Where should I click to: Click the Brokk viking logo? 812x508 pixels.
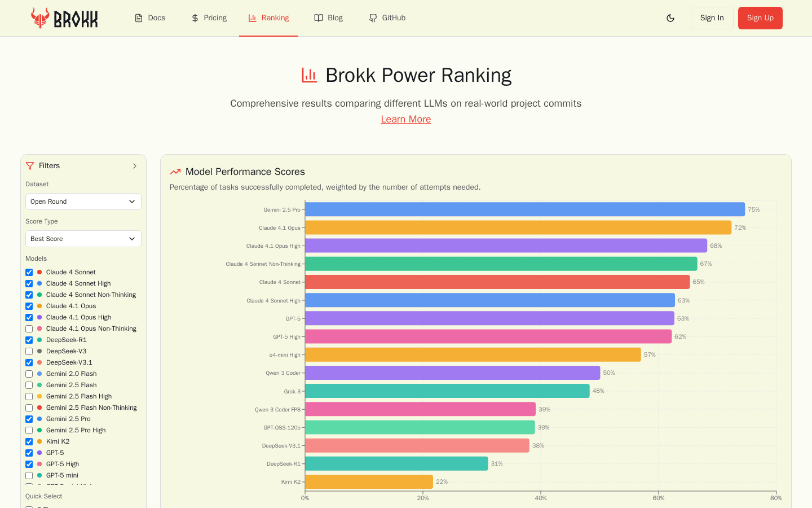pos(64,18)
